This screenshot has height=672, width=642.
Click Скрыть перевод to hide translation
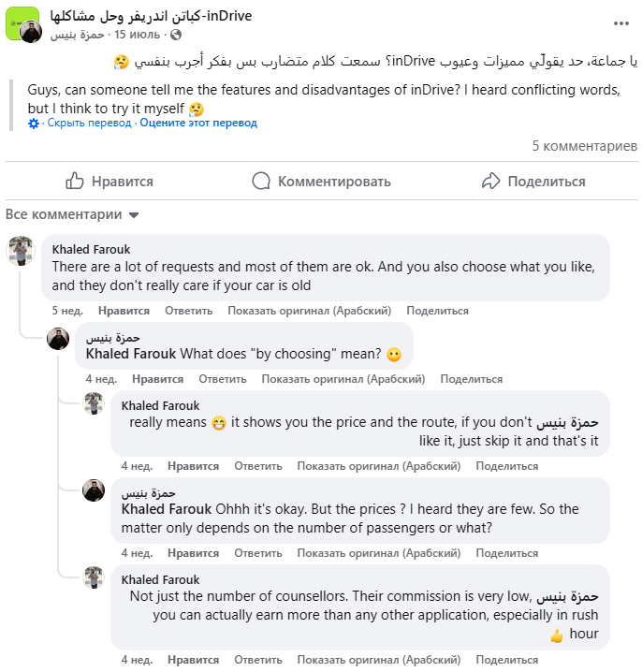coord(89,123)
